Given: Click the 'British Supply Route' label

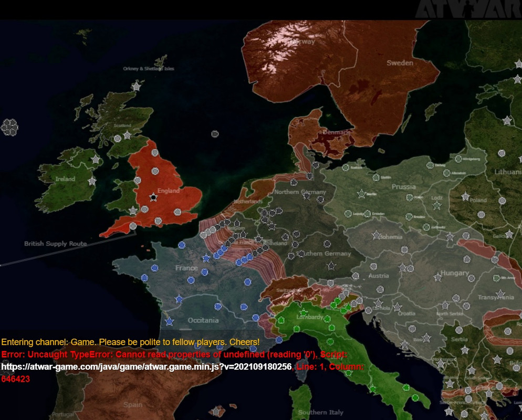Looking at the screenshot, I should click(x=55, y=244).
